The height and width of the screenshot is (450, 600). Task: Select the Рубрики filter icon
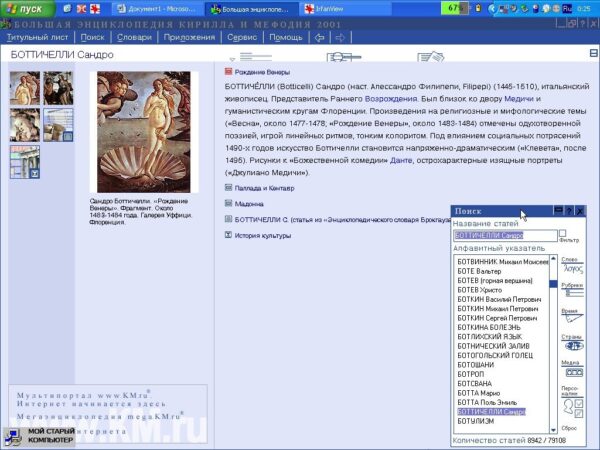coord(571,293)
